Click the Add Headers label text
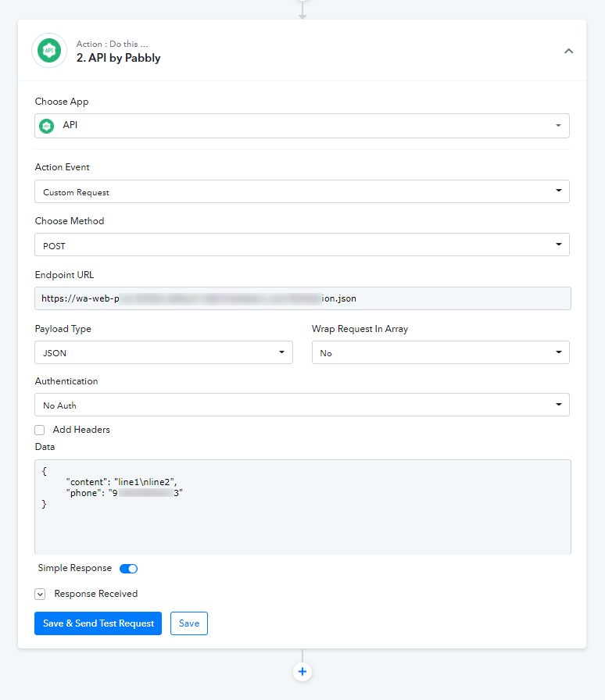This screenshot has height=700, width=605. coord(81,430)
